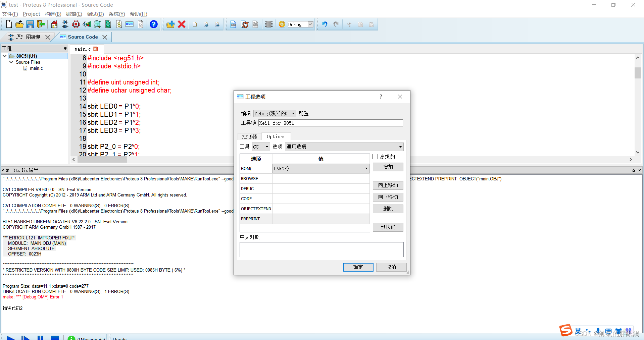The image size is (644, 340).
Task: Open the PCB Layout chip icon
Action: (x=76, y=24)
